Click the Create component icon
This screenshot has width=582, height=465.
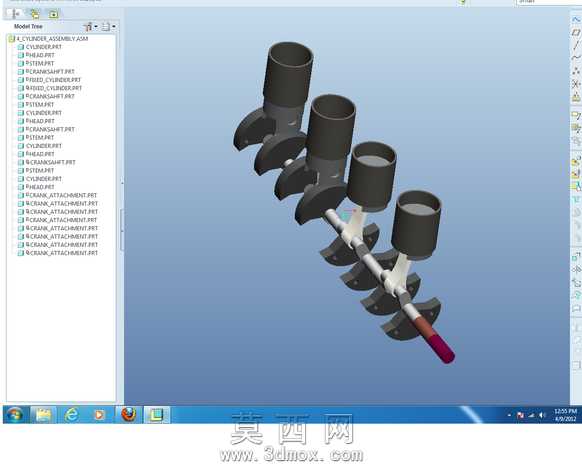pos(576,174)
